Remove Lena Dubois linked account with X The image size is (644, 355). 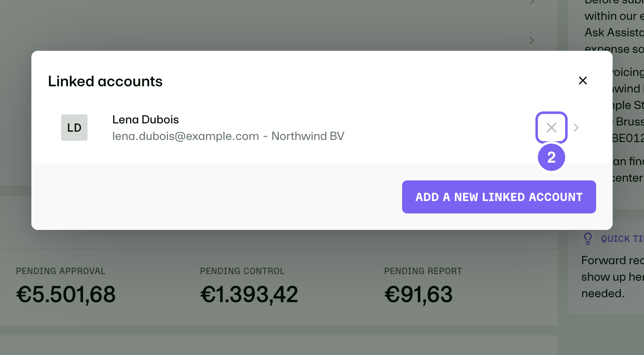(x=552, y=128)
